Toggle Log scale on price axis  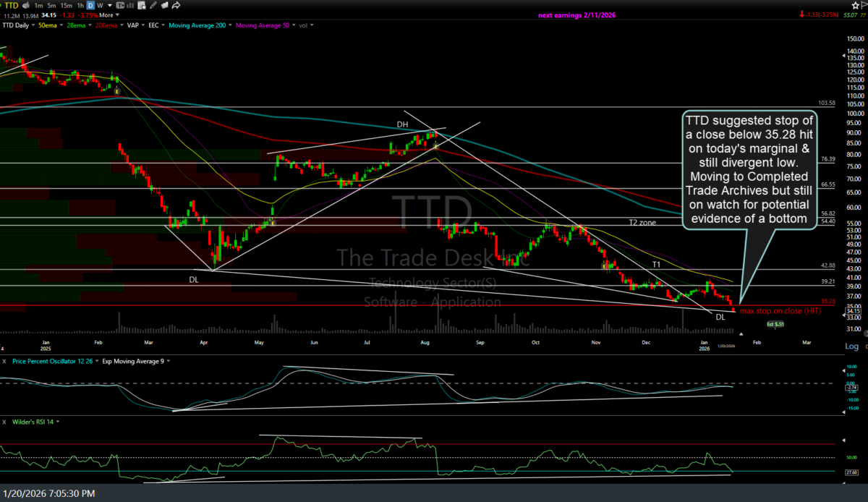pyautogui.click(x=851, y=346)
